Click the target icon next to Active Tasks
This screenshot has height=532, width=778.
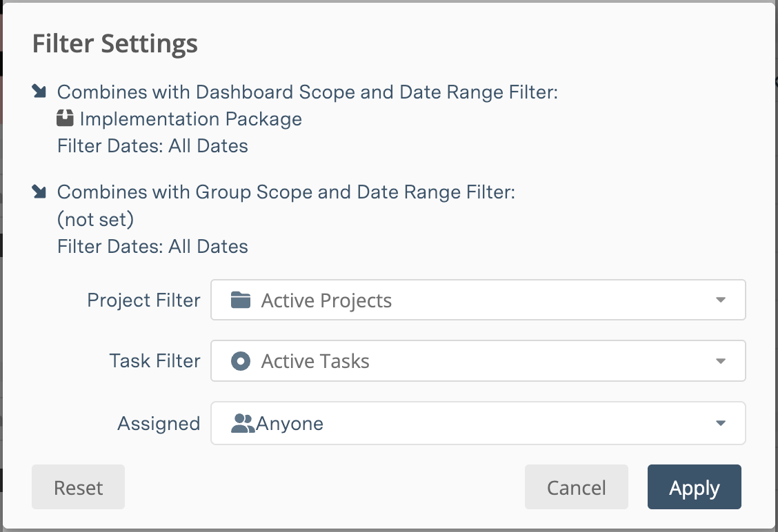click(x=239, y=360)
